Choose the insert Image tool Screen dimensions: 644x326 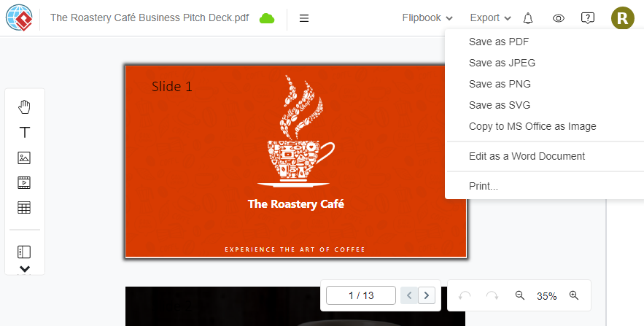24,158
